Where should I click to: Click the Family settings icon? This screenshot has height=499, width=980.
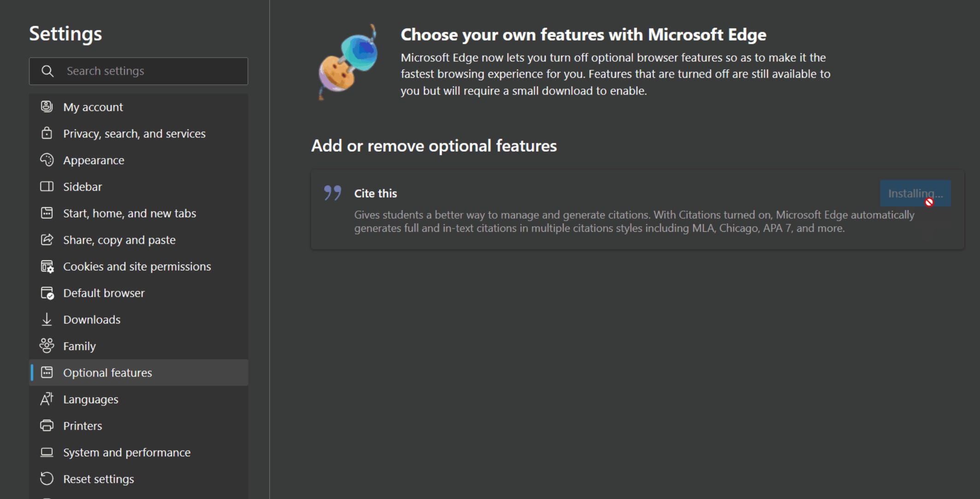tap(47, 346)
